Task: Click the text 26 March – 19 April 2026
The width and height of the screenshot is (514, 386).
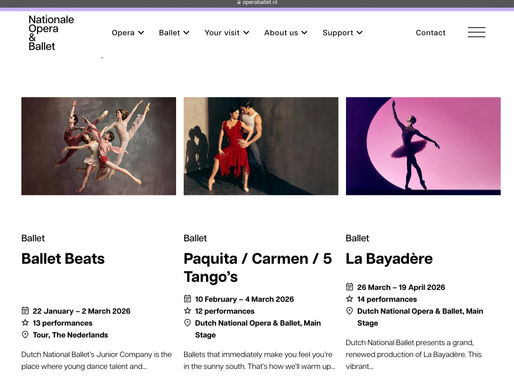Action: (401, 287)
